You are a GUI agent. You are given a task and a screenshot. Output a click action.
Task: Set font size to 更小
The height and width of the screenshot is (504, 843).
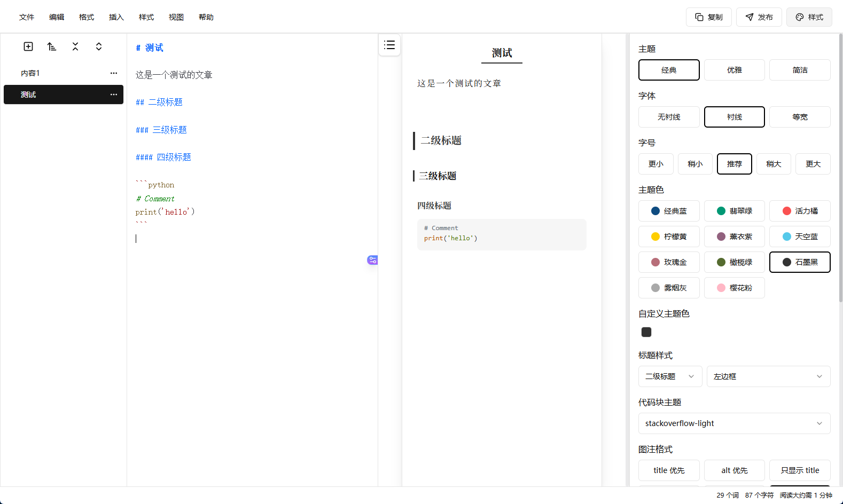(656, 164)
